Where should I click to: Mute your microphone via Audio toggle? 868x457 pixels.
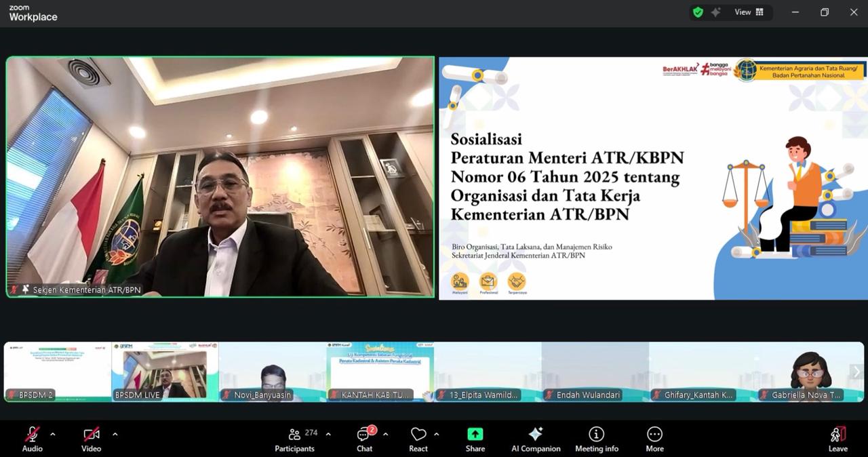click(32, 434)
